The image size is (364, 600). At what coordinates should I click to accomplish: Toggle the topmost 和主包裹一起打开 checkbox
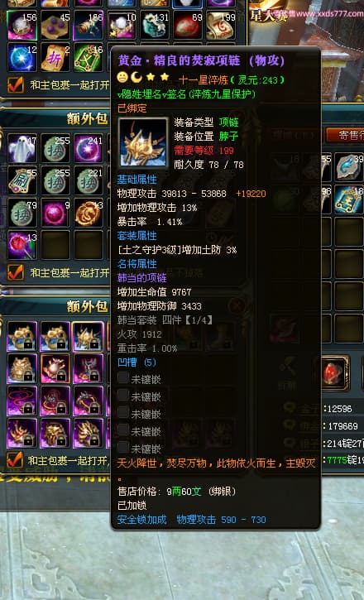(16, 85)
